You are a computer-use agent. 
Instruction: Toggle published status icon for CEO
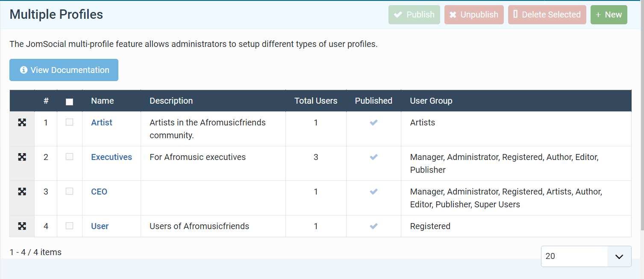point(373,192)
